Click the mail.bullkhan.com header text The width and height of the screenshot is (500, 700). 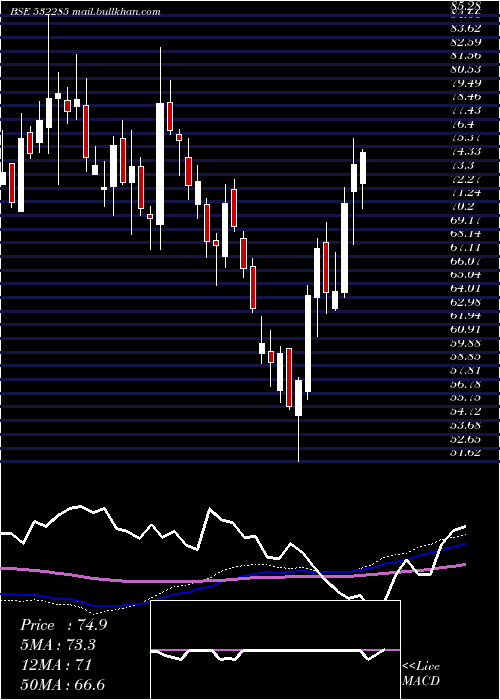(x=115, y=12)
